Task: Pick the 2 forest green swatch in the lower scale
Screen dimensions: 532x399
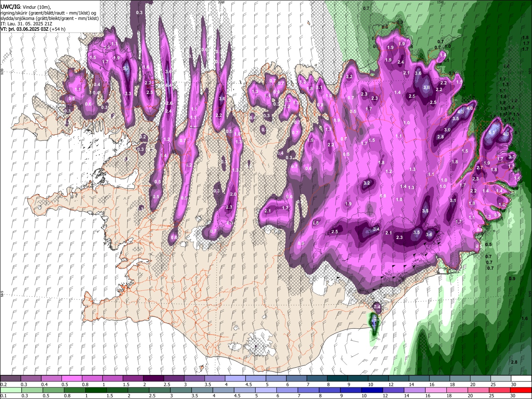Action: [x=138, y=390]
